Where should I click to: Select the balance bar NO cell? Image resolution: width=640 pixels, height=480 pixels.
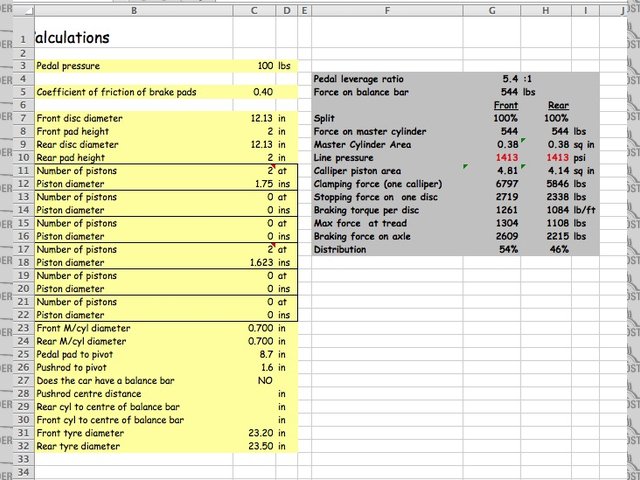[262, 380]
